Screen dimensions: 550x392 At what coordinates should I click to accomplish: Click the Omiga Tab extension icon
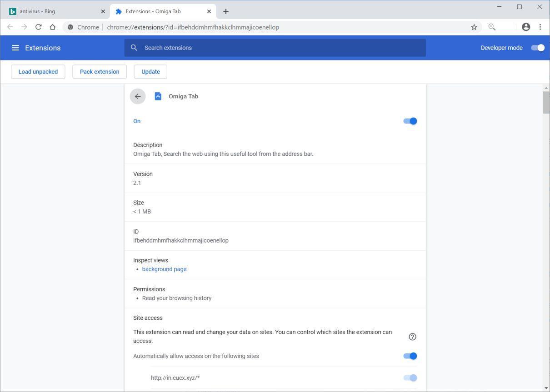[158, 96]
